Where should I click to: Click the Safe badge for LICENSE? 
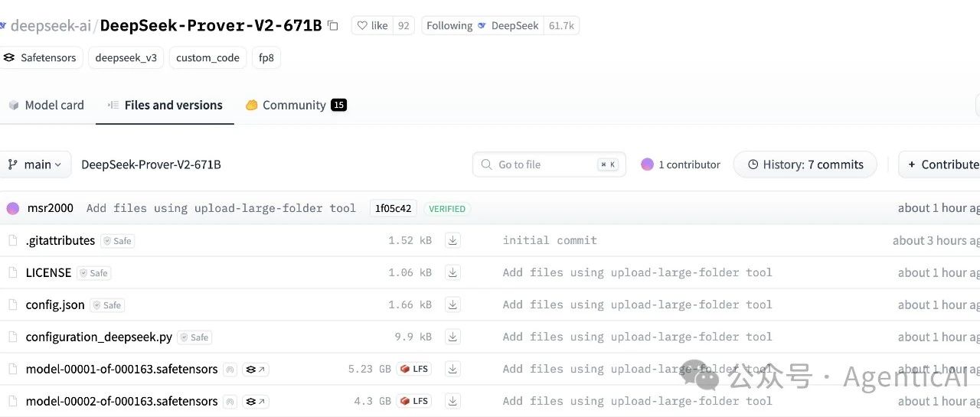[94, 272]
